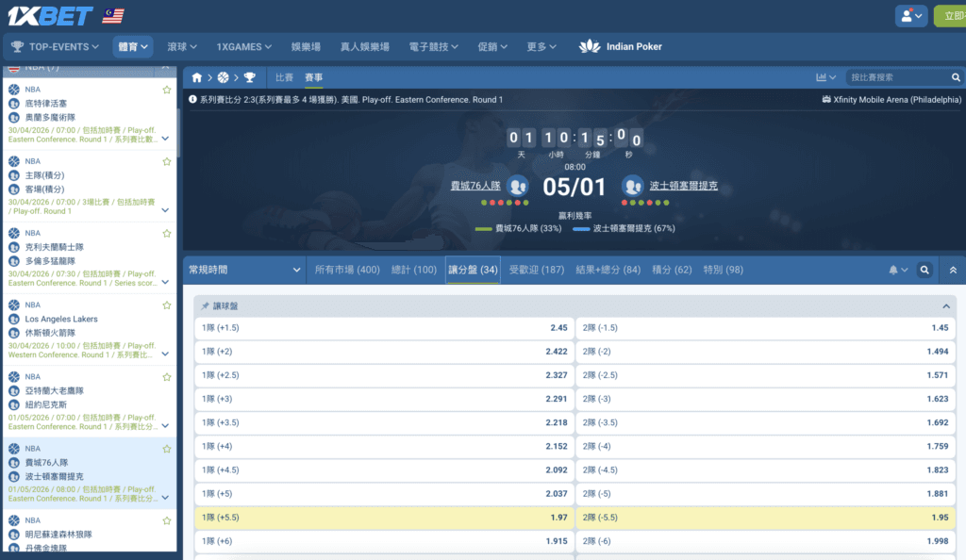Open 波士頓塞爾提克 team link

[683, 186]
